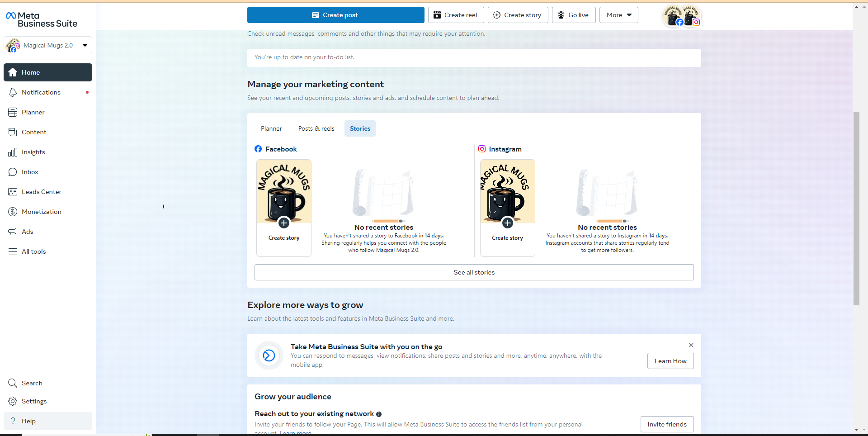Click the Planner calendar grid icon
The height and width of the screenshot is (436, 868).
click(13, 112)
